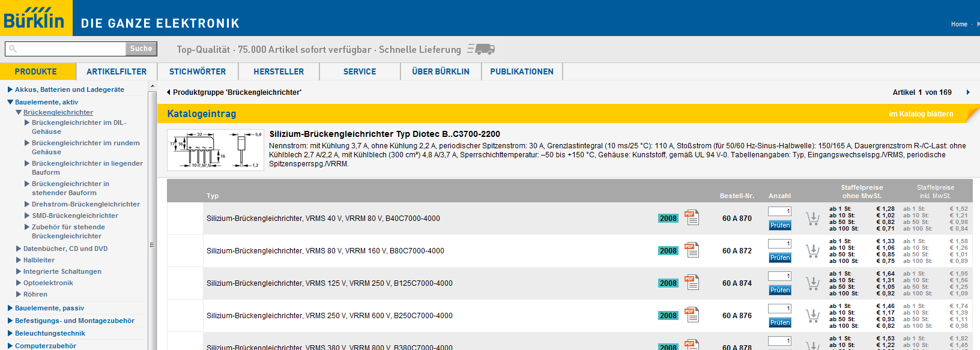Image resolution: width=980 pixels, height=350 pixels.
Task: Select Röhren
Action: 35,294
